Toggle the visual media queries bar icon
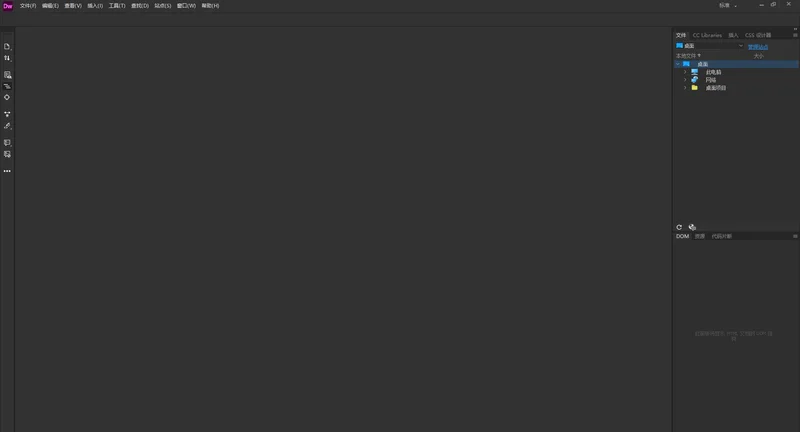Viewport: 800px width, 432px height. pyautogui.click(x=7, y=86)
